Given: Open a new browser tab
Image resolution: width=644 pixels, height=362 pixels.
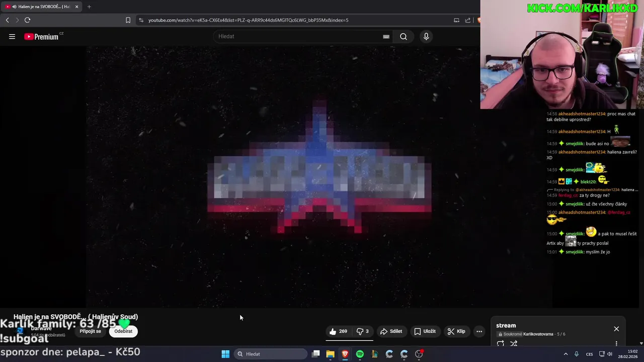Looking at the screenshot, I should (x=89, y=7).
